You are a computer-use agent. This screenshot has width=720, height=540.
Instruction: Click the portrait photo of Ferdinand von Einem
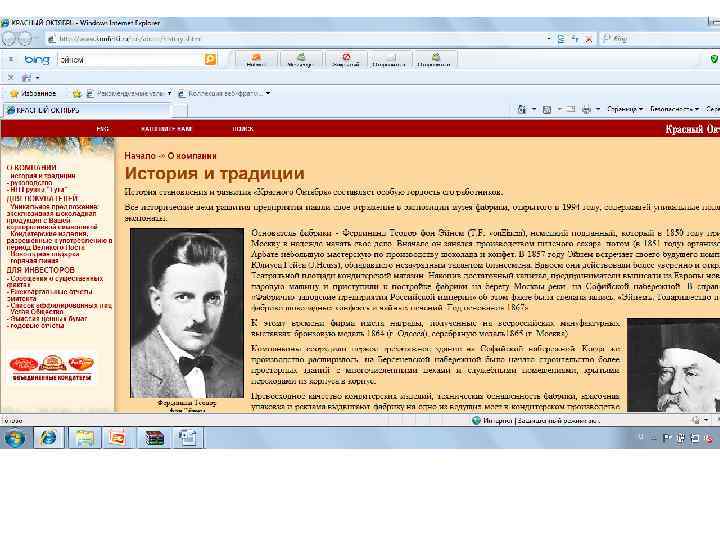187,313
